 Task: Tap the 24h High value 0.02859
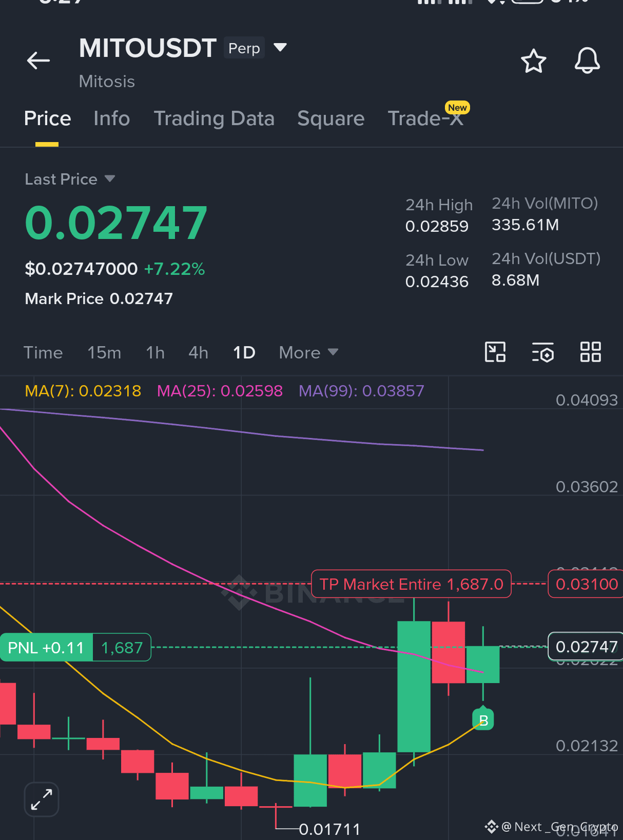click(x=437, y=226)
